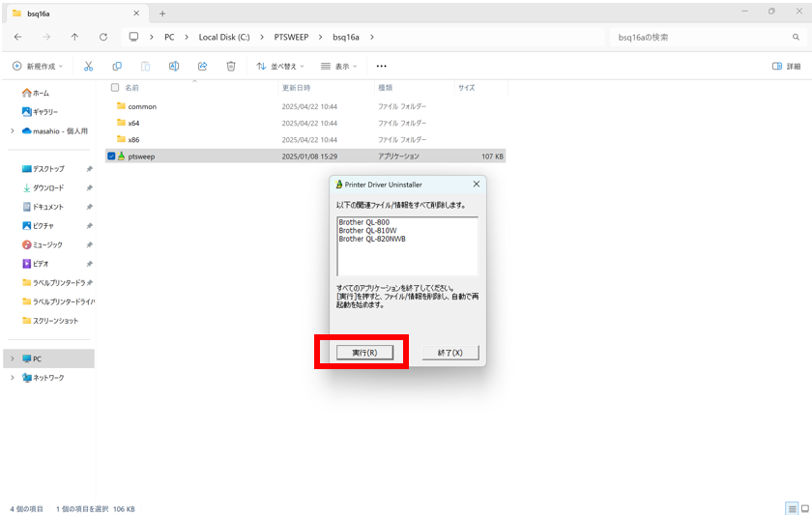The image size is (812, 515).
Task: Click chevron after bsq16a in address bar
Action: click(x=372, y=38)
